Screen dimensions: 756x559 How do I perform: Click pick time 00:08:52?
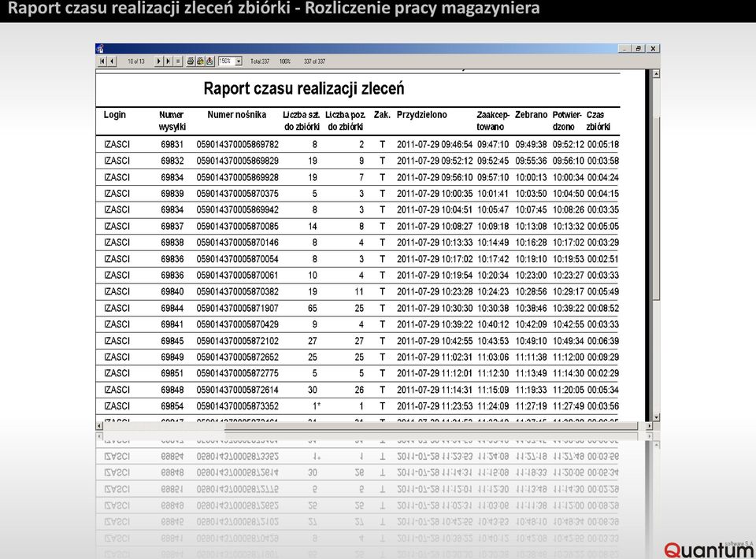[x=603, y=309]
